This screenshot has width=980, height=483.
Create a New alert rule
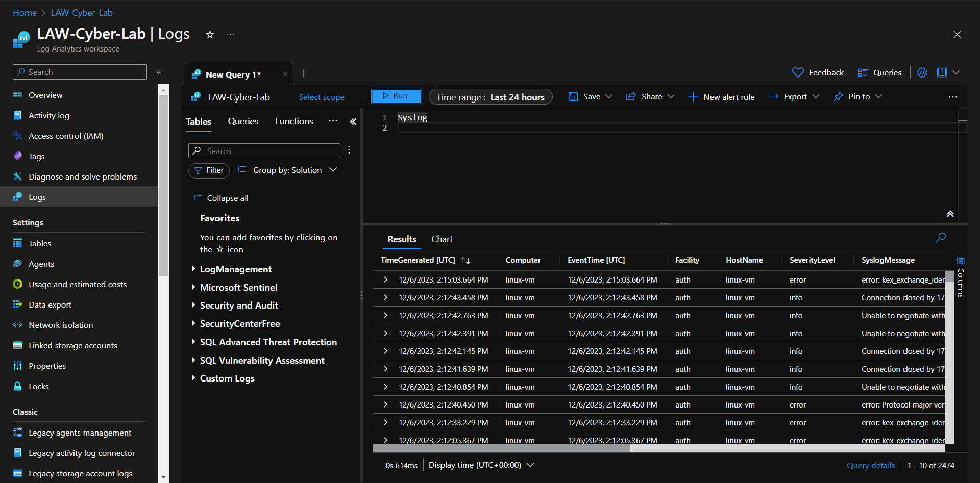pos(721,97)
